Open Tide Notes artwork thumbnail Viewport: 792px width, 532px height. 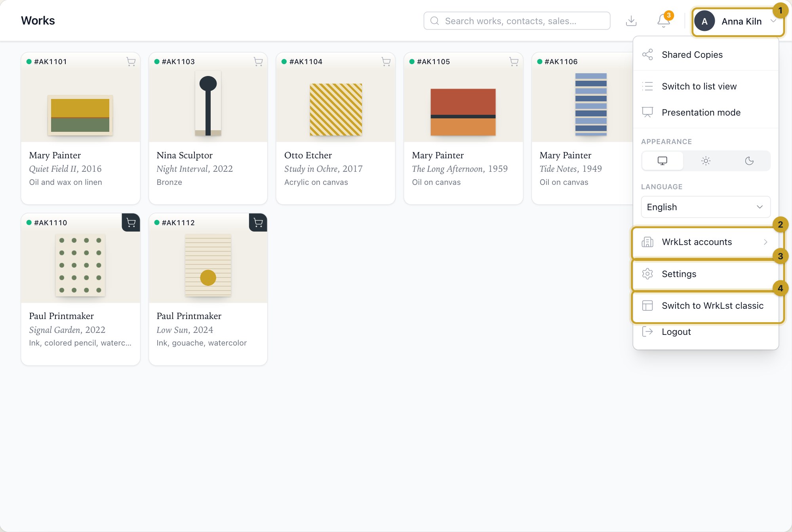click(591, 104)
